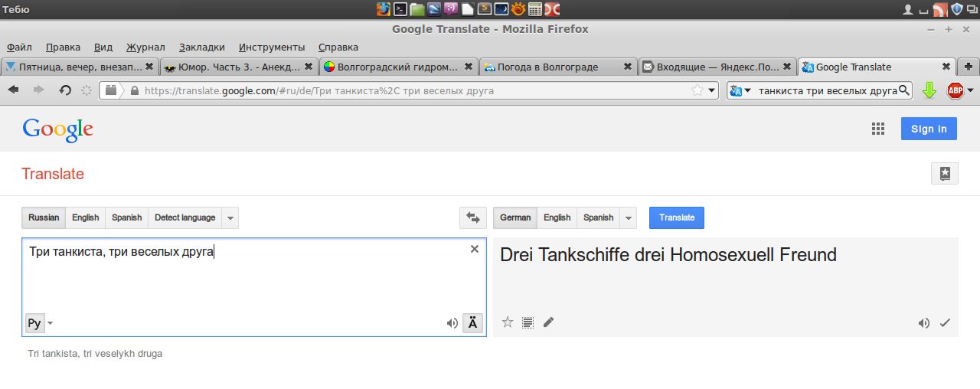Listen to the German translation
Image resolution: width=980 pixels, height=389 pixels.
924,323
